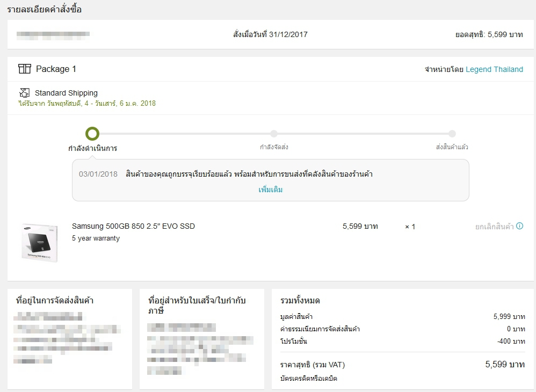The height and width of the screenshot is (392, 536).
Task: Open the Legend Thailand seller link
Action: pyautogui.click(x=494, y=69)
